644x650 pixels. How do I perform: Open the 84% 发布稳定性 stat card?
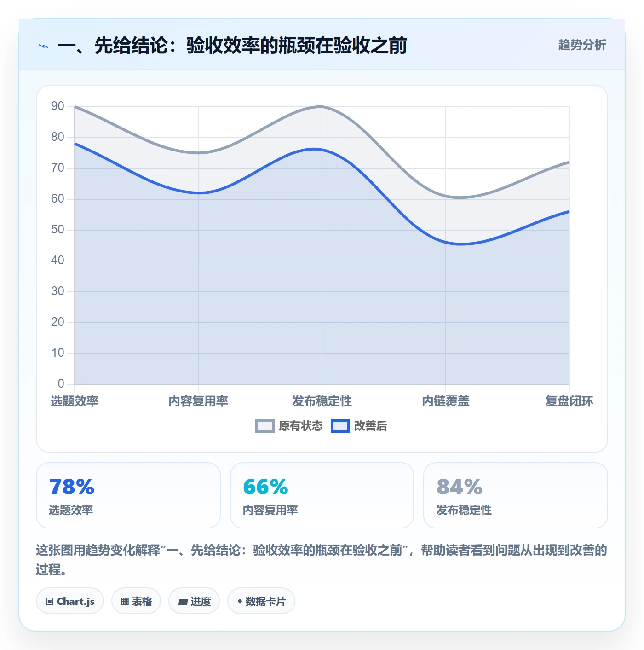[516, 495]
